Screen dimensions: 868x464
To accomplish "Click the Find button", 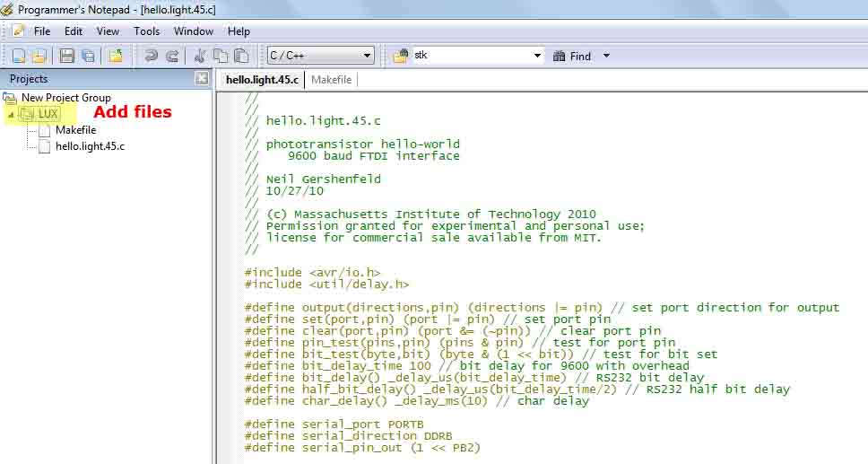I will click(x=572, y=56).
